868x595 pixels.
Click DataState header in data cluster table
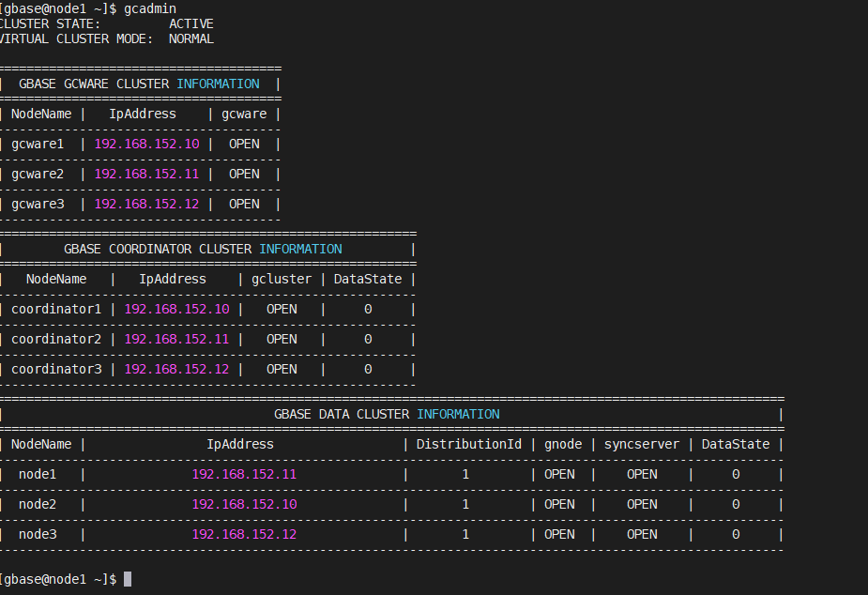coord(736,444)
